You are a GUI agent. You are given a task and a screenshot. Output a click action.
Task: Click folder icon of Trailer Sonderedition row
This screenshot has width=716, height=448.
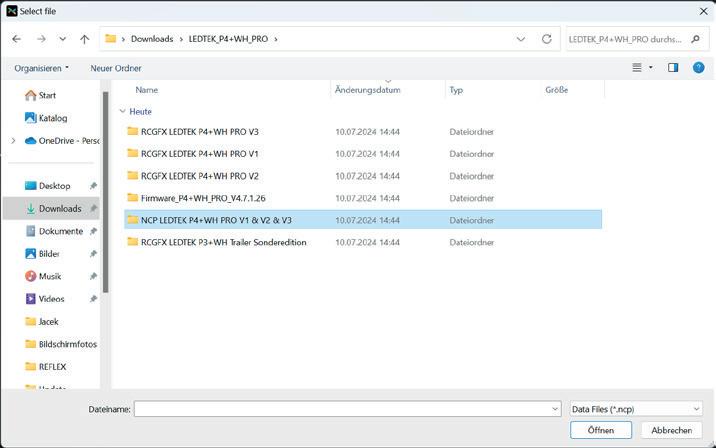pyautogui.click(x=133, y=242)
